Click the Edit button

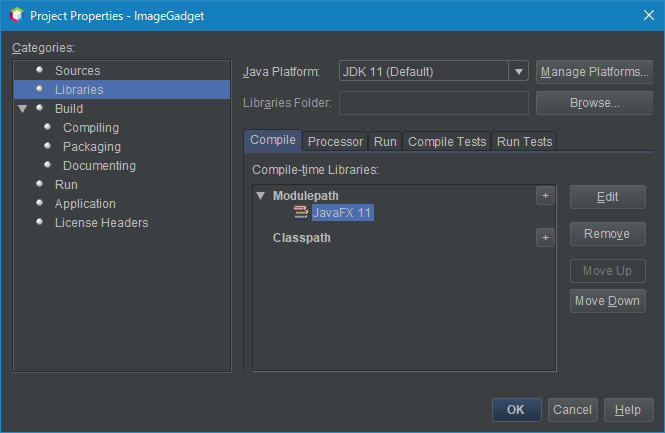607,197
